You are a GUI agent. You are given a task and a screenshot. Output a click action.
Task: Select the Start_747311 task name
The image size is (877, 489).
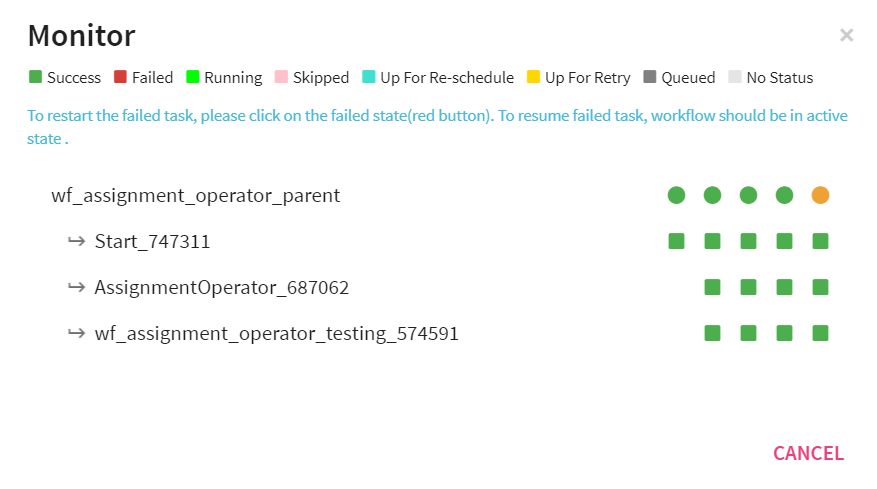click(152, 241)
